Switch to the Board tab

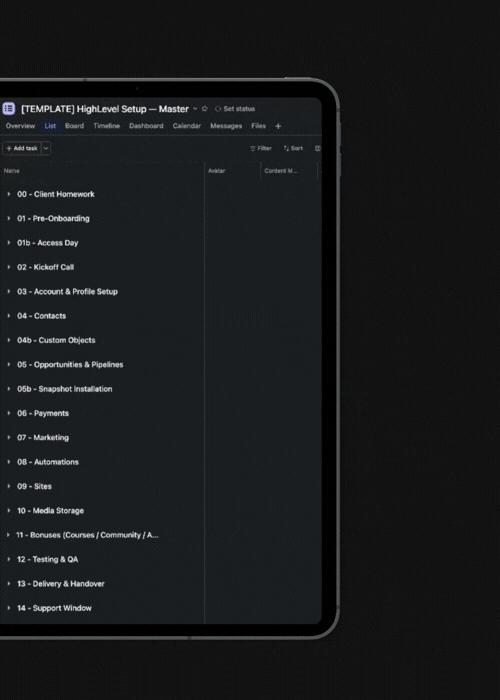click(x=74, y=126)
